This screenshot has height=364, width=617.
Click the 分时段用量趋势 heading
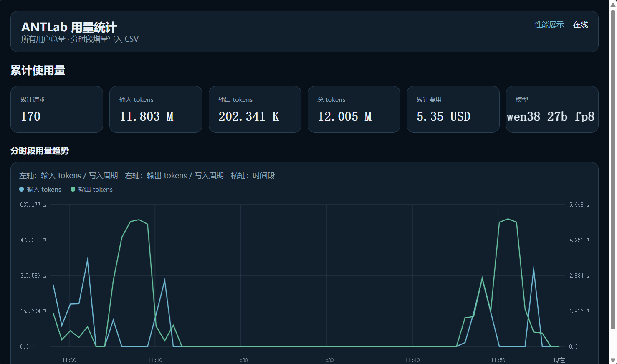pos(40,151)
